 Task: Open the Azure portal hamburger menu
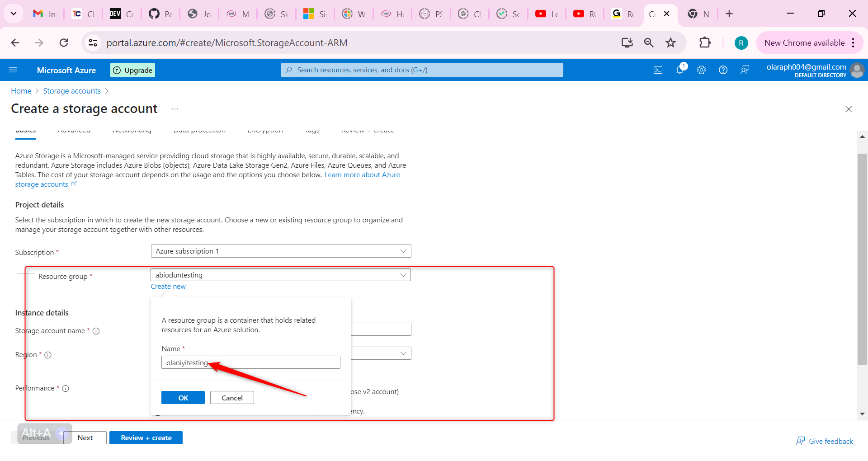(x=13, y=70)
